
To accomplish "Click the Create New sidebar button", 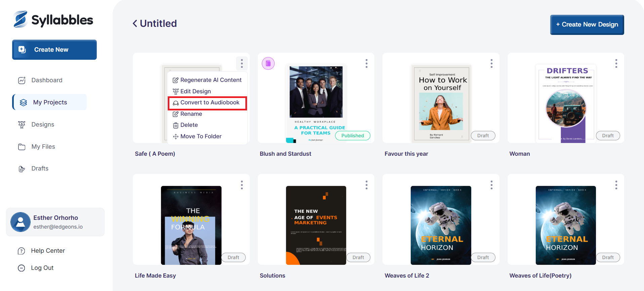I will click(x=54, y=50).
